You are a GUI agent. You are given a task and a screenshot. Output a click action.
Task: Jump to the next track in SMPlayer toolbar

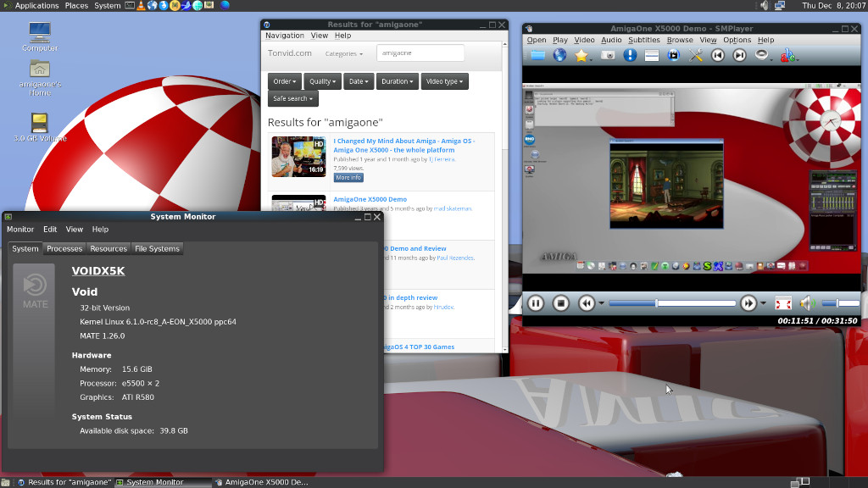pos(739,55)
